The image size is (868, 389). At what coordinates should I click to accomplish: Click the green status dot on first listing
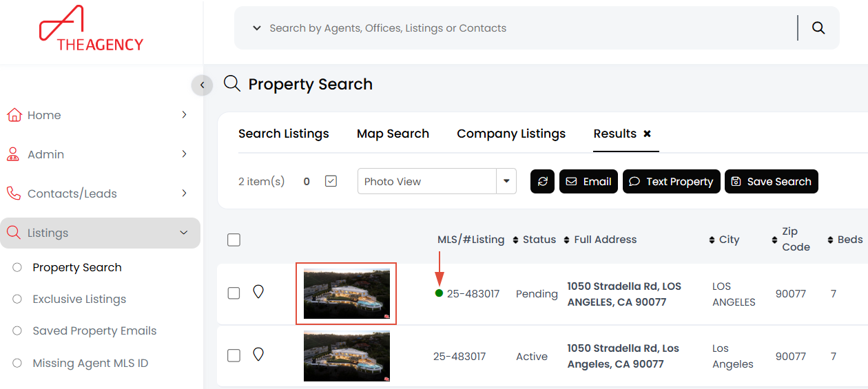[x=439, y=293]
